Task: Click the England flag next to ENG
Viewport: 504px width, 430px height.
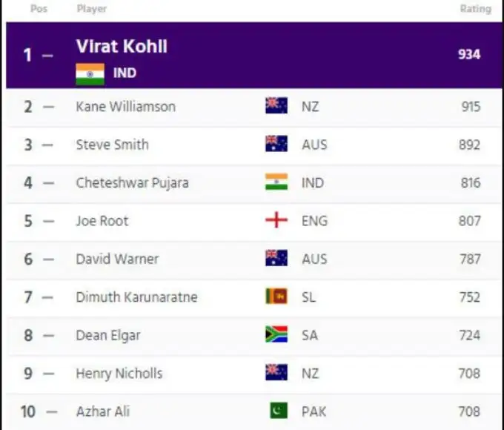Action: [x=276, y=221]
